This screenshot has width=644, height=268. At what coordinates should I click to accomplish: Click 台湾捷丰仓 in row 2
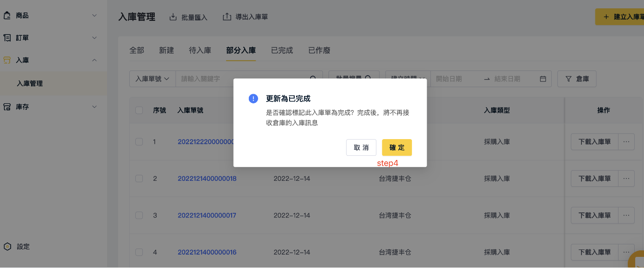click(x=395, y=179)
